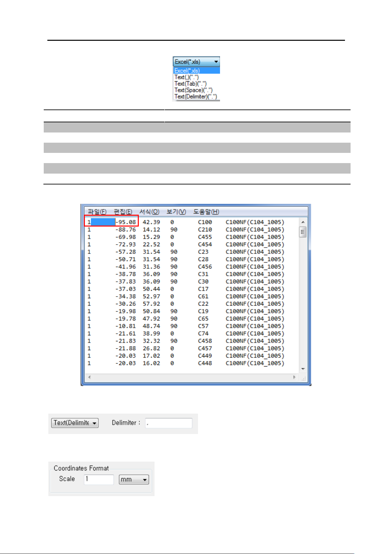Choose the Text(Space)(".") format option
The image size is (392, 554).
(x=193, y=90)
